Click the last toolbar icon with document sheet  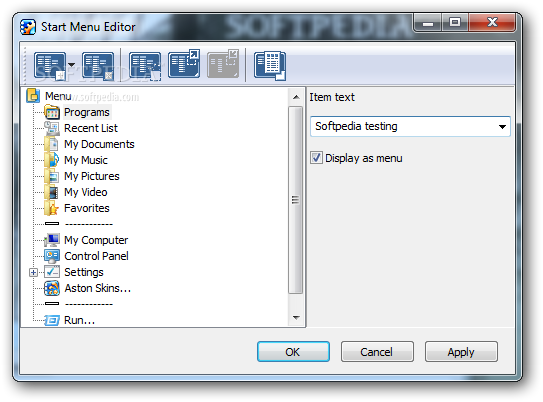[x=270, y=65]
